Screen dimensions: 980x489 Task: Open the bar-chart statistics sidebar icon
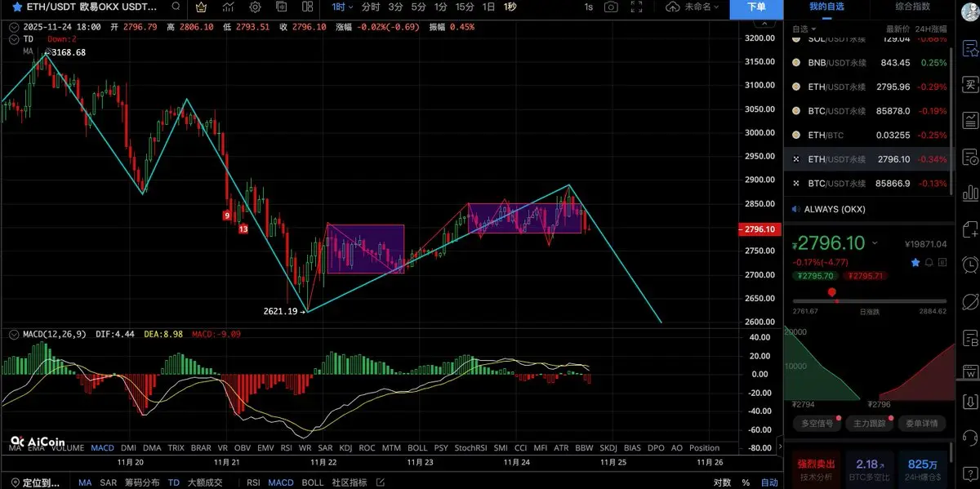click(x=970, y=193)
